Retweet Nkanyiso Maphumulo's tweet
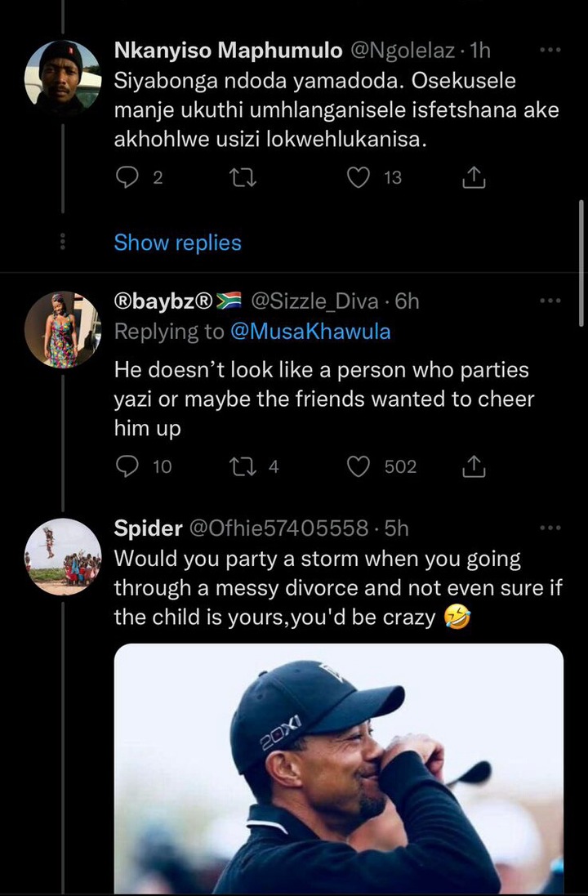 pyautogui.click(x=243, y=178)
